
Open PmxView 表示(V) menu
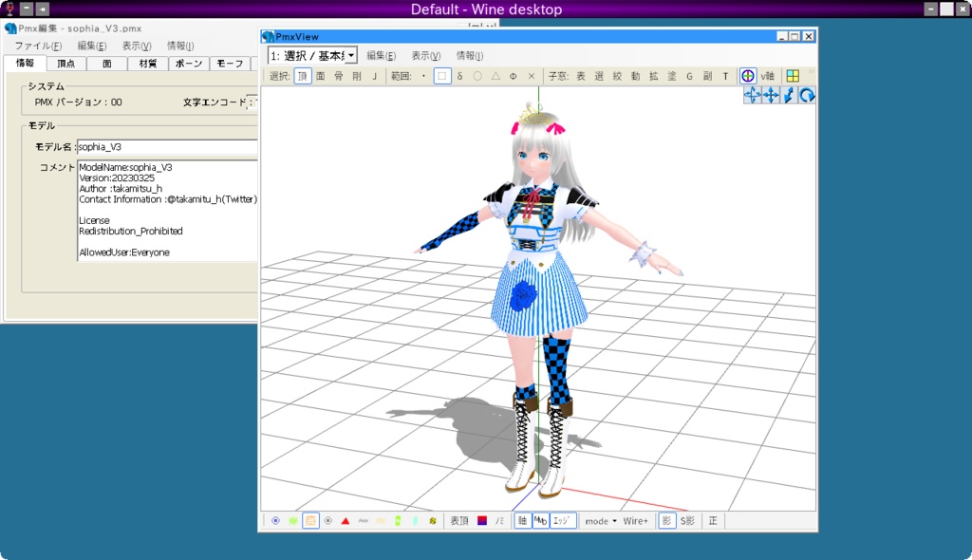(x=426, y=56)
